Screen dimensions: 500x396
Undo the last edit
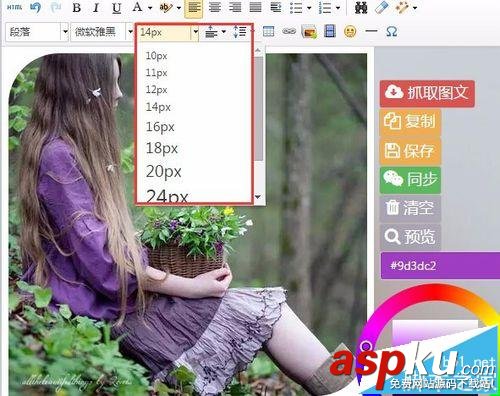tap(35, 7)
